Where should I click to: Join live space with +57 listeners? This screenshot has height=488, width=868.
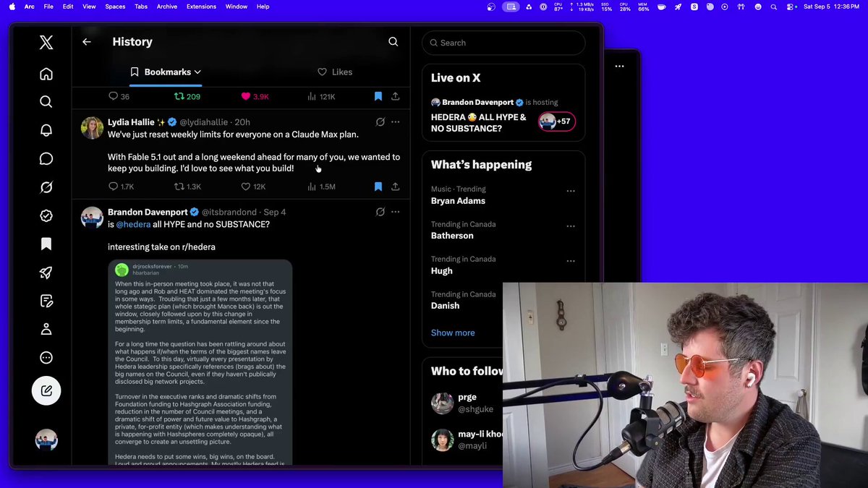(556, 121)
